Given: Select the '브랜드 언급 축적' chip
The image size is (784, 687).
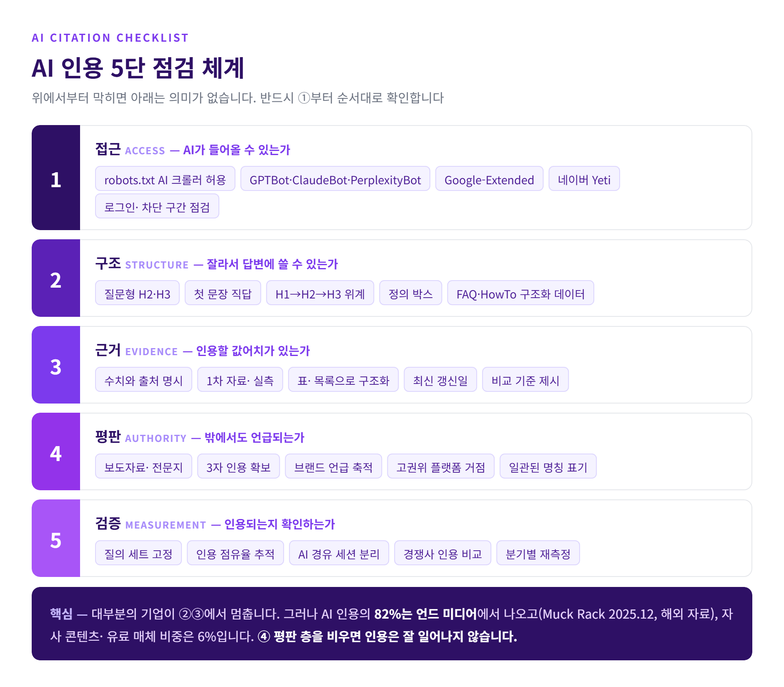Looking at the screenshot, I should 333,466.
